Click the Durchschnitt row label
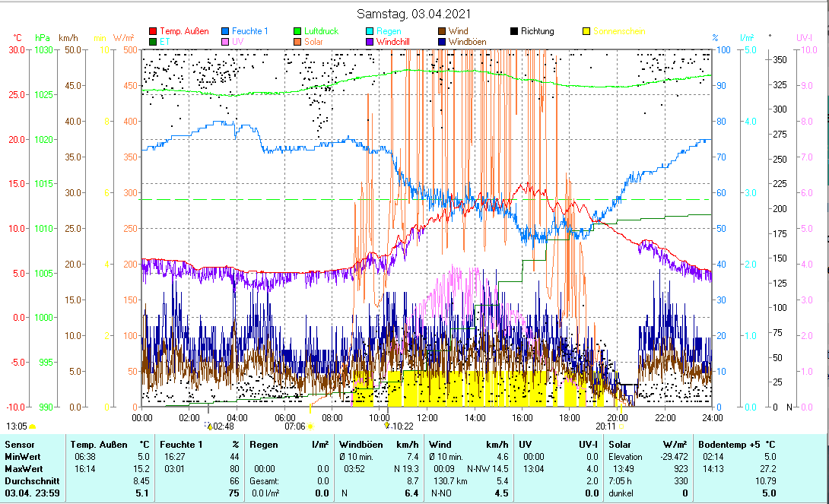Viewport: 829px width, 504px height. coord(29,480)
